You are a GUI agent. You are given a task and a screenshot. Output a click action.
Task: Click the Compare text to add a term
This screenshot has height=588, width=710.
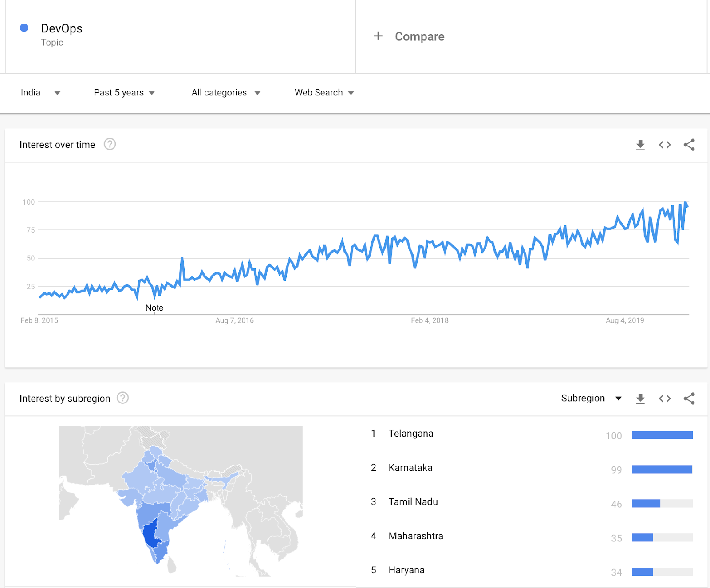tap(419, 36)
